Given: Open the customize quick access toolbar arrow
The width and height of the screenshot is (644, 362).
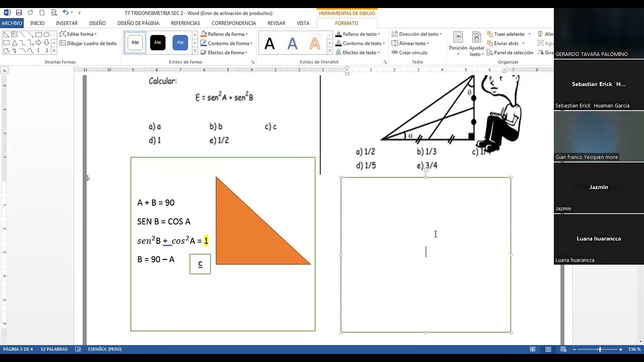Looking at the screenshot, I should (x=79, y=13).
